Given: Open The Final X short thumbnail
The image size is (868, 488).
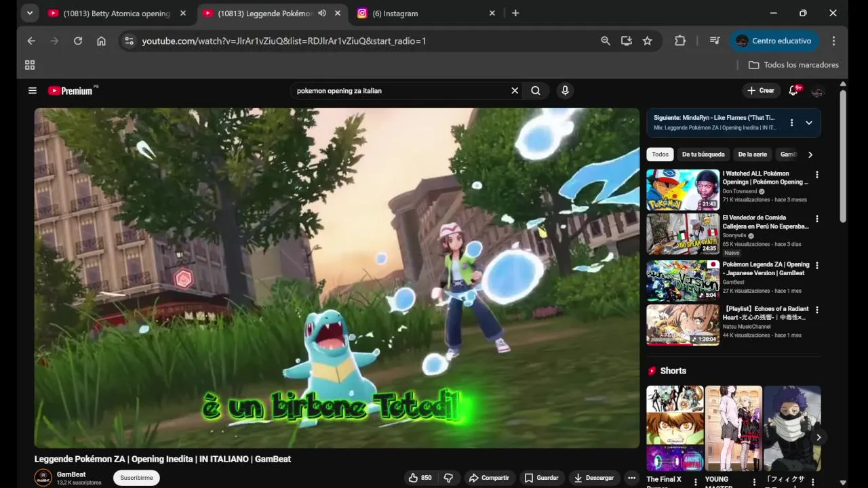Looking at the screenshot, I should pyautogui.click(x=675, y=428).
